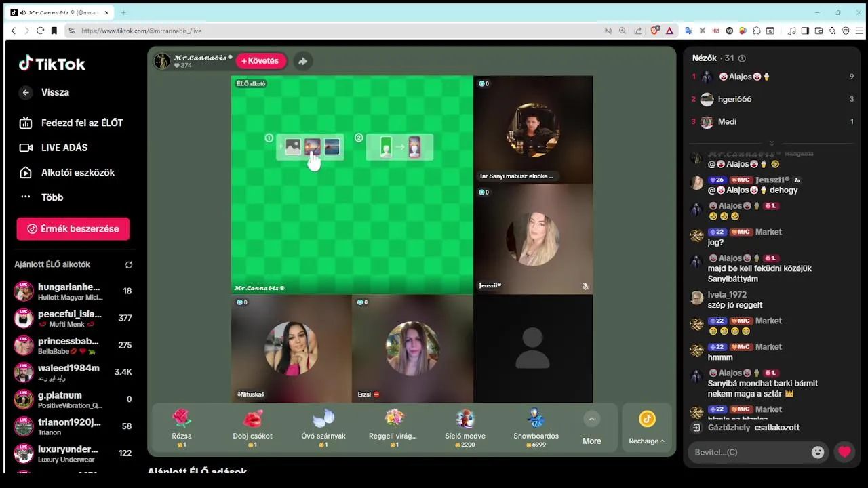Send the Reggeli virág gift

393,427
